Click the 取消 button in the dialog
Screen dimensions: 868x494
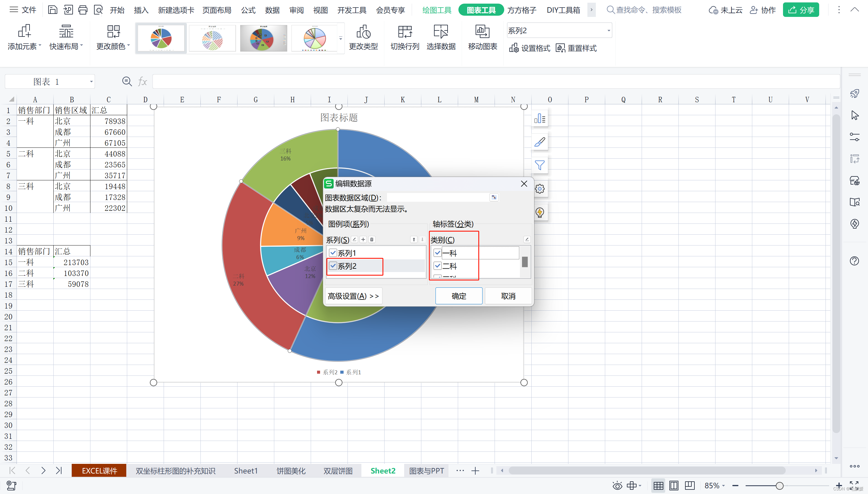tap(508, 296)
